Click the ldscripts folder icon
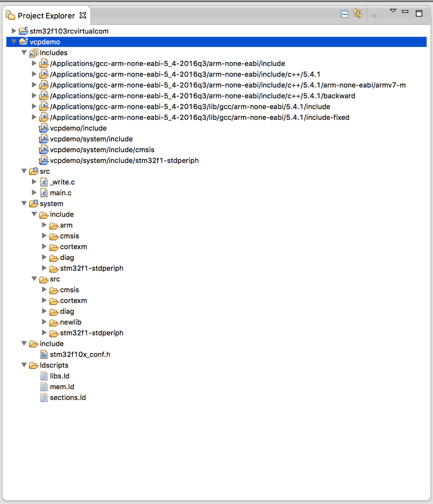Viewport: 433px width, 504px height. coord(34,366)
